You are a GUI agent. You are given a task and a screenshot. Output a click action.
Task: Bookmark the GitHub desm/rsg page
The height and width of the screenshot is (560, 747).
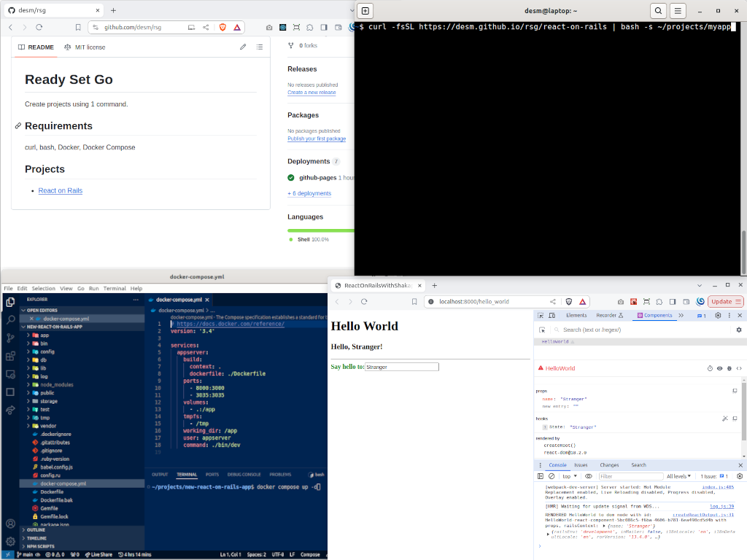(x=78, y=27)
